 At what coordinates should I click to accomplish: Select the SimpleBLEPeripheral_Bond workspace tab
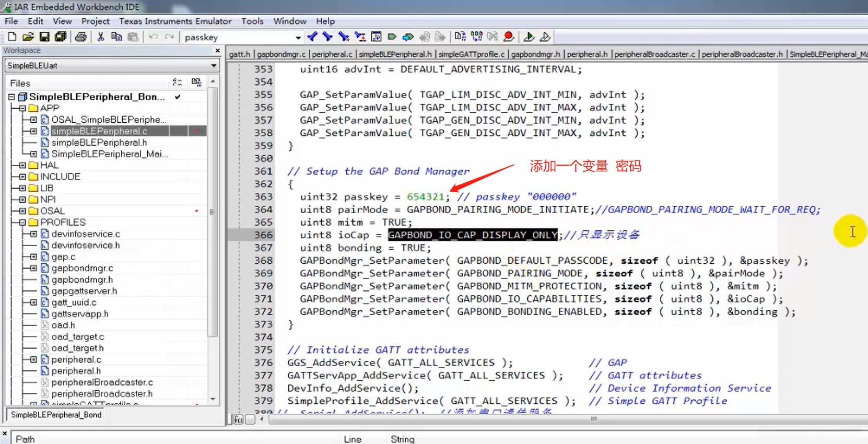(56, 415)
